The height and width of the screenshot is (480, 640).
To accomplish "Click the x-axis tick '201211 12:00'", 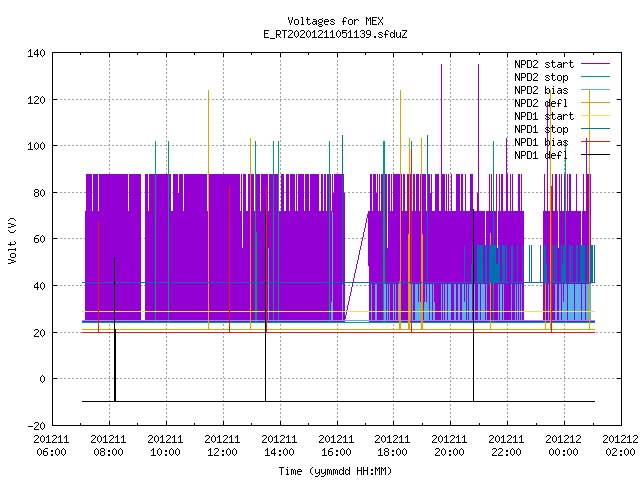I will pos(222,446).
